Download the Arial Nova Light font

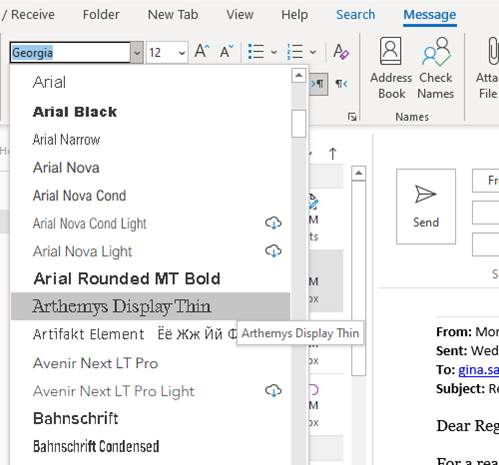tap(273, 251)
